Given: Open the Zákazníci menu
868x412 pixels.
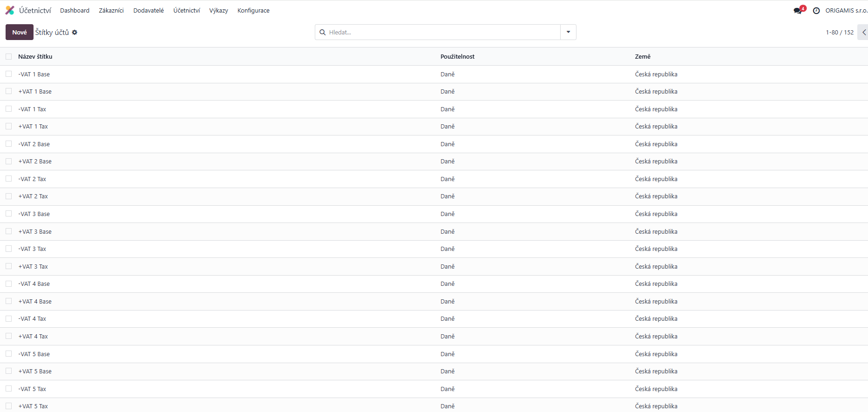Looking at the screenshot, I should coord(111,11).
